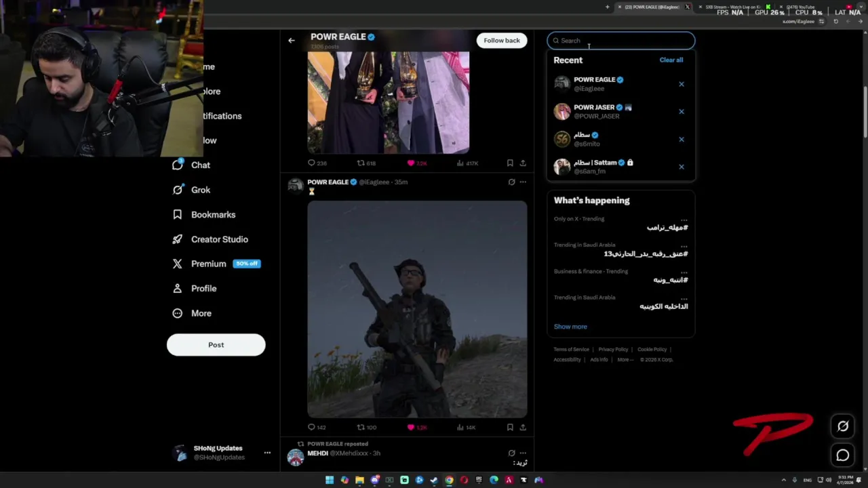
Task: Open MEHDI's profile avatar
Action: point(295,457)
